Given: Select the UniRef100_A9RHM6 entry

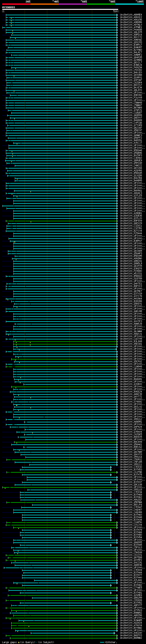Looking at the screenshot, I should point(131,22).
